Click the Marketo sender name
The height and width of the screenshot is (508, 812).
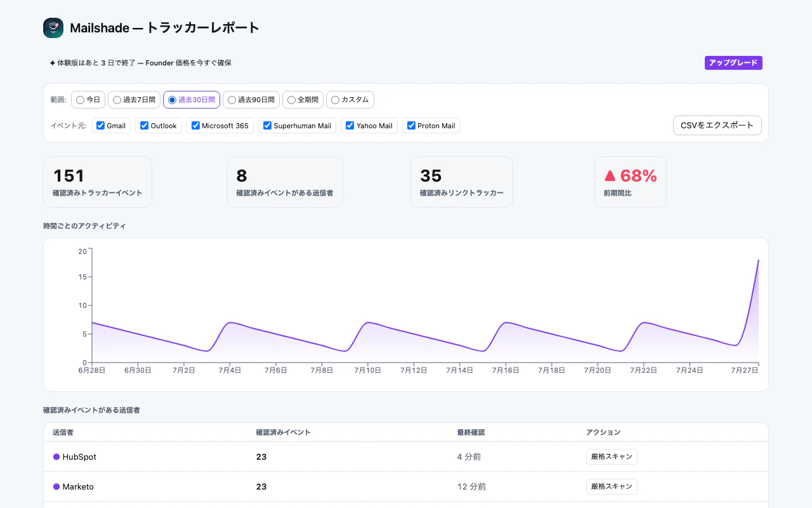78,486
